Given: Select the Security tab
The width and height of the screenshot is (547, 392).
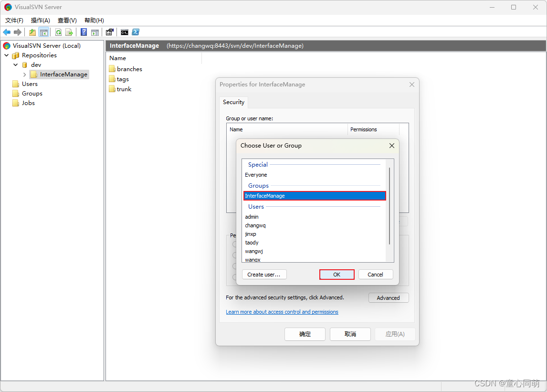Looking at the screenshot, I should click(233, 102).
